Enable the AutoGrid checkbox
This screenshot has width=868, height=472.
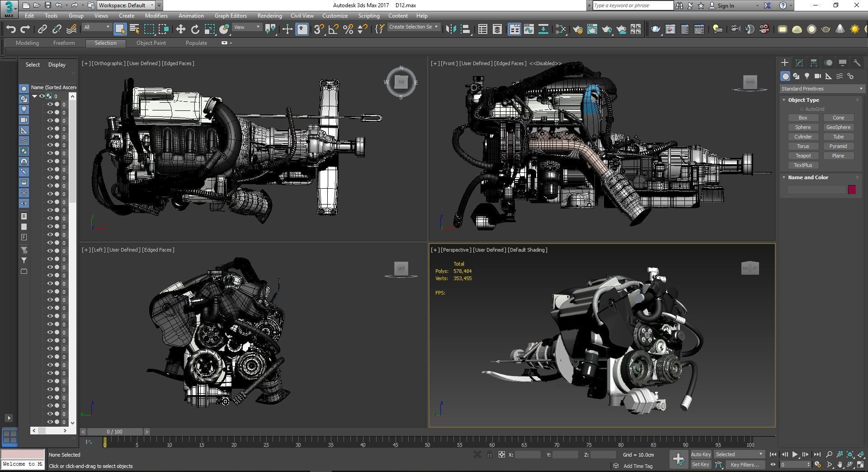[x=802, y=109]
